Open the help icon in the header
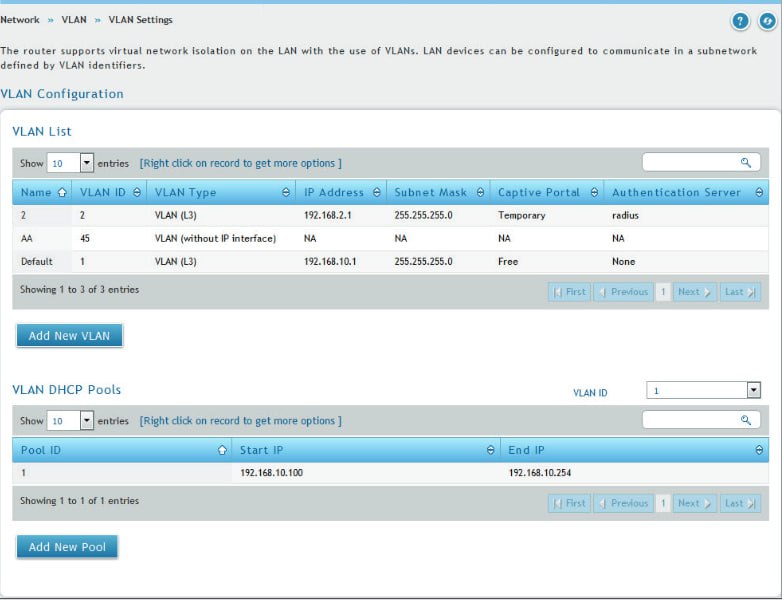Image resolution: width=782 pixels, height=600 pixels. 740,21
